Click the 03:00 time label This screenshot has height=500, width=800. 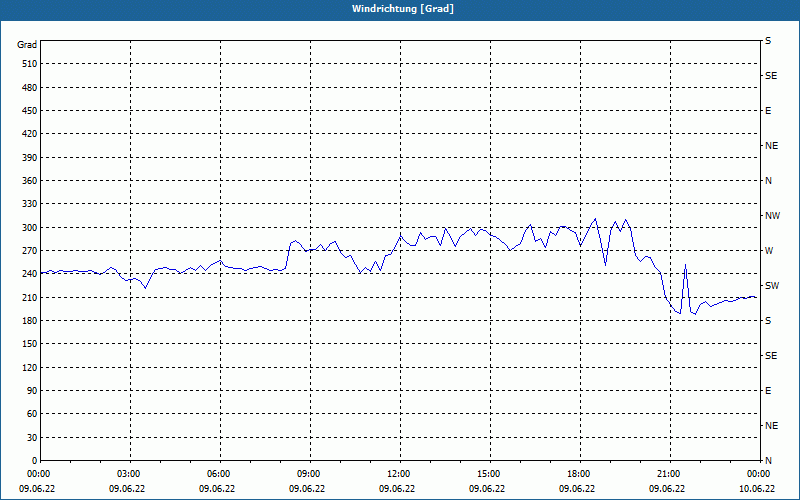(x=130, y=473)
